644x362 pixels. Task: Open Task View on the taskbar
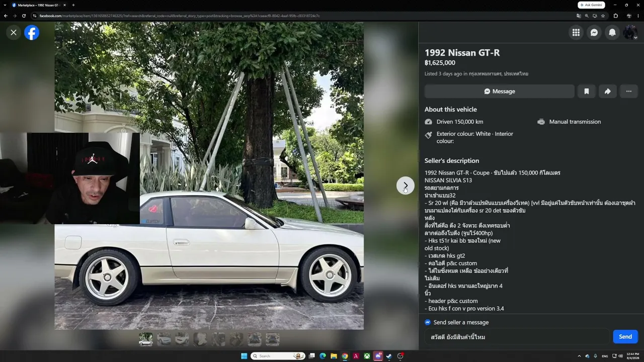[x=312, y=356]
